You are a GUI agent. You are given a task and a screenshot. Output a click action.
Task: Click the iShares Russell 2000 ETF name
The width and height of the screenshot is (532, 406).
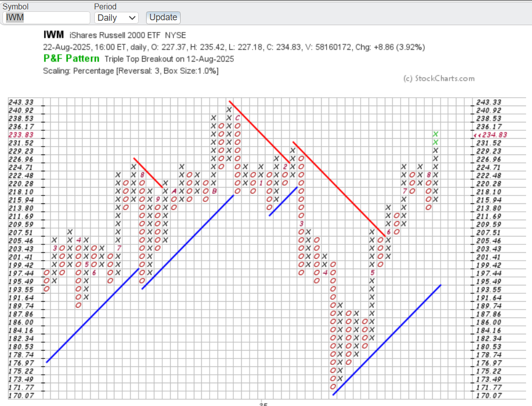115,35
